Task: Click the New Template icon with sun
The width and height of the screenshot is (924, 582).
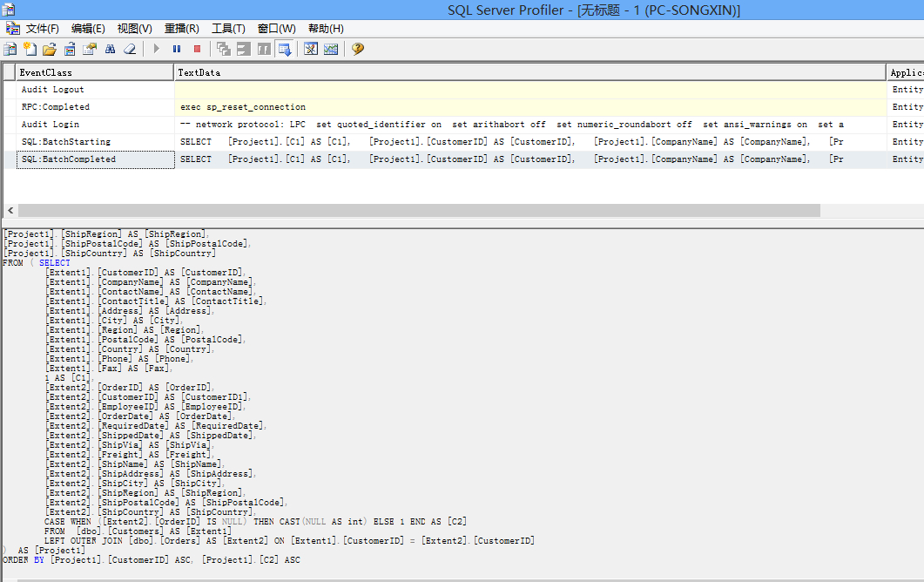Action: (x=30, y=49)
